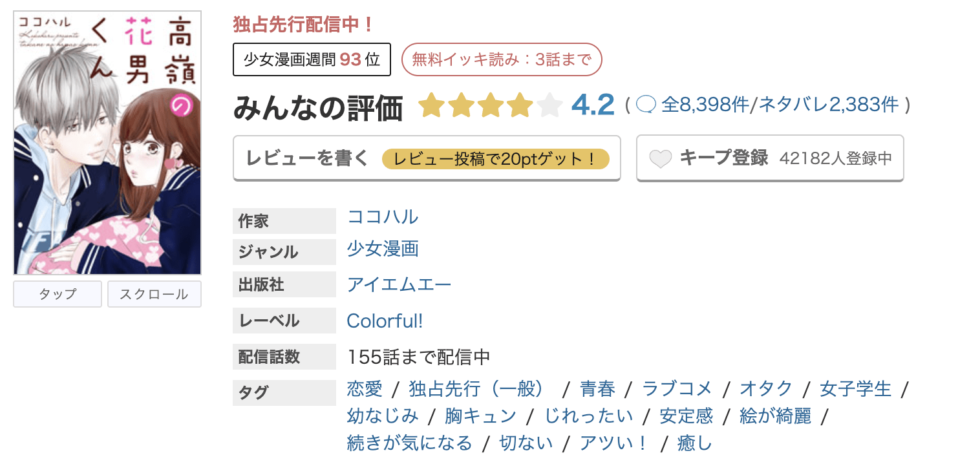
Task: Switch to スクロール reading mode
Action: (154, 294)
